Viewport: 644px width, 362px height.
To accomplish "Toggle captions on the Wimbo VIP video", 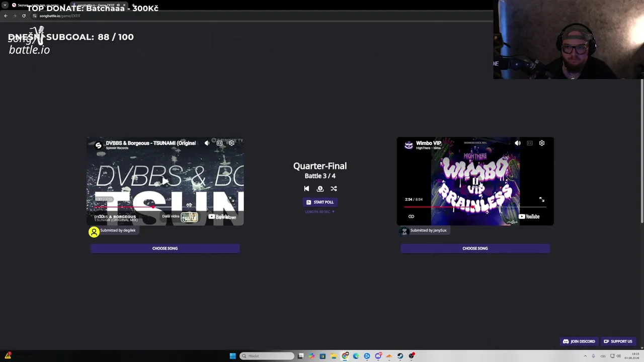I will pos(530,143).
